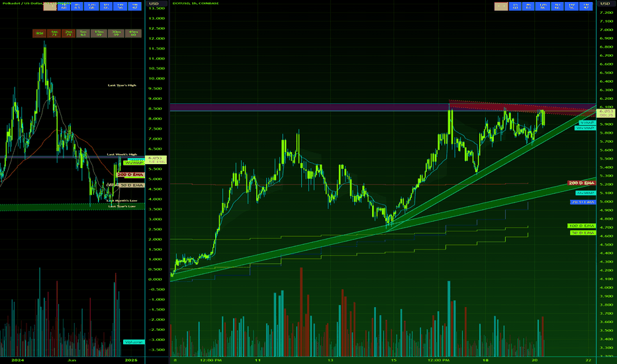Click the Last Week's High label
The height and width of the screenshot is (364, 617).
[x=122, y=155]
